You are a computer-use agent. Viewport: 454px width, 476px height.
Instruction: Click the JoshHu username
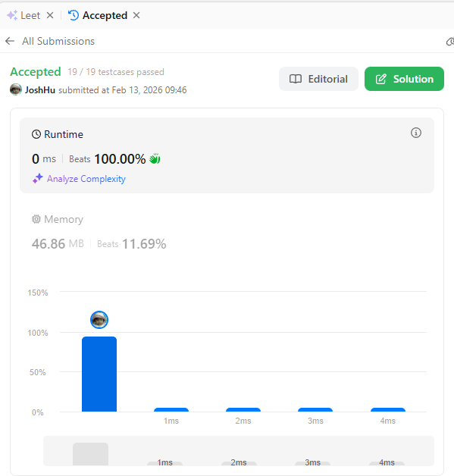[x=40, y=90]
